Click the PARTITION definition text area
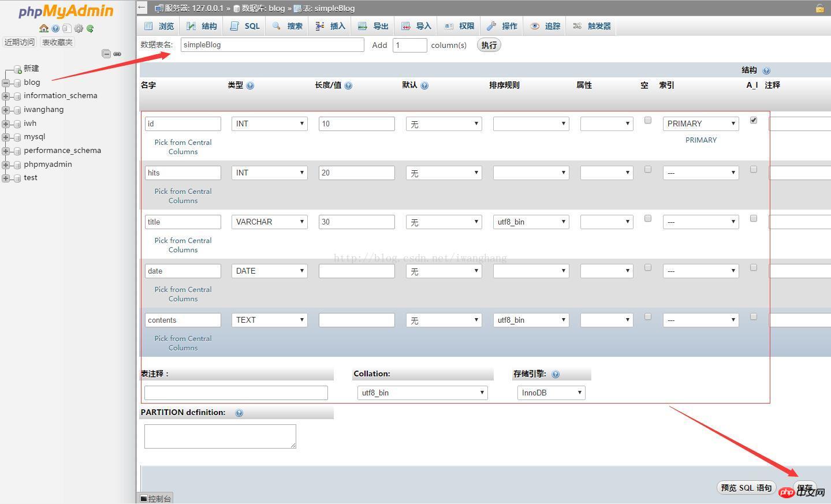 (x=220, y=436)
